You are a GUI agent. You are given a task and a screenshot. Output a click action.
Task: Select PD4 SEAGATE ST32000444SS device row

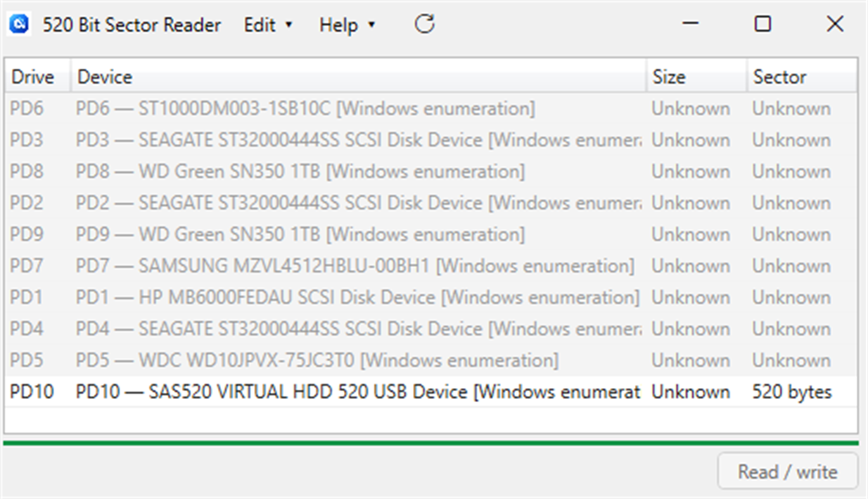tap(431, 329)
